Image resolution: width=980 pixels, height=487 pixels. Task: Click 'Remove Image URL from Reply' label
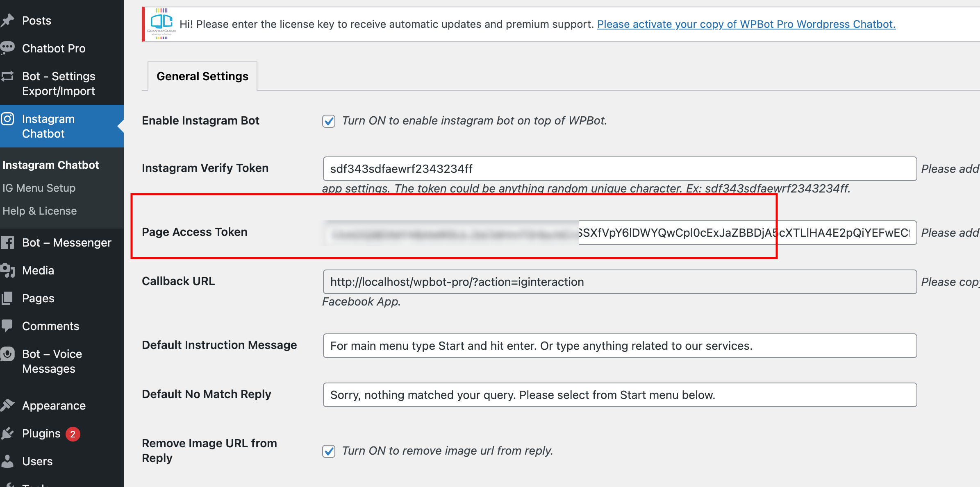209,451
